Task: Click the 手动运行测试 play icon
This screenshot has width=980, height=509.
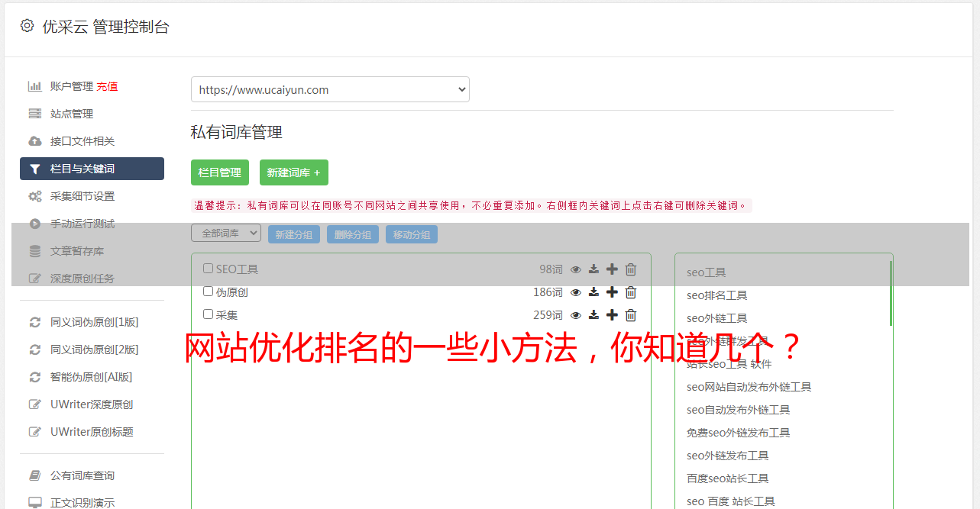Action: point(35,224)
